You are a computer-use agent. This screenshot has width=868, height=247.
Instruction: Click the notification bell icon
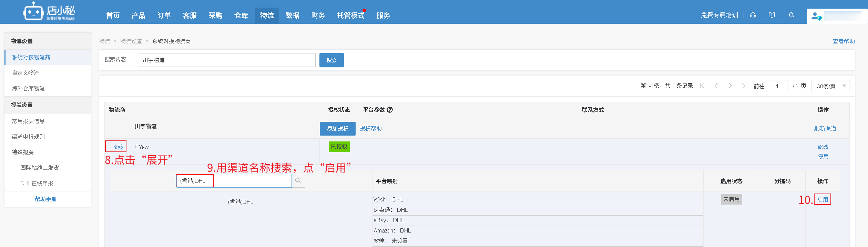pos(791,15)
